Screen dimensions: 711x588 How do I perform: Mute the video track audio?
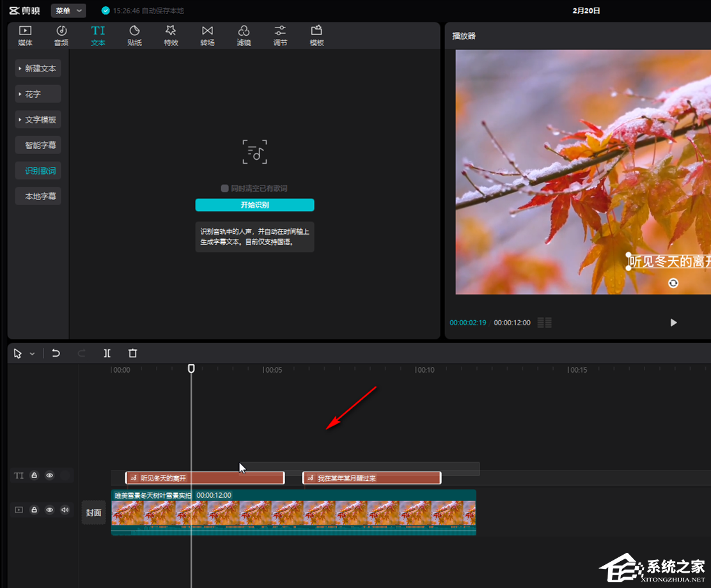(x=65, y=510)
